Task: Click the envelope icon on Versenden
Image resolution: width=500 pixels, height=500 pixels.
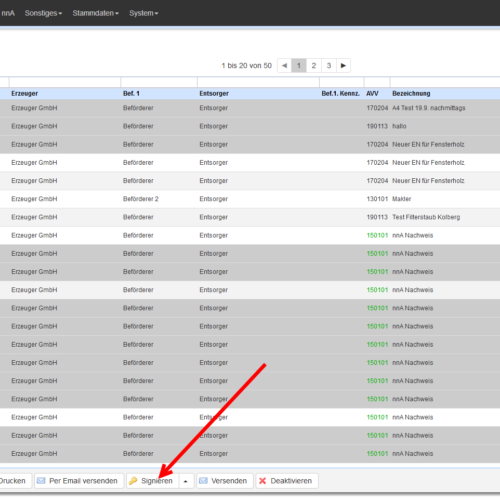Action: coord(203,481)
